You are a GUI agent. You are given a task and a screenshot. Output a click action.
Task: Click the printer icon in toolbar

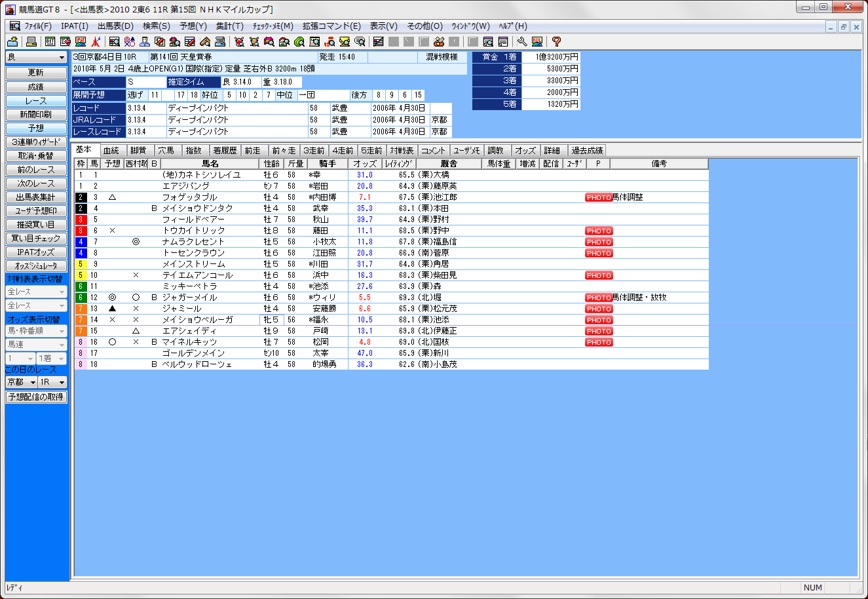[31, 42]
